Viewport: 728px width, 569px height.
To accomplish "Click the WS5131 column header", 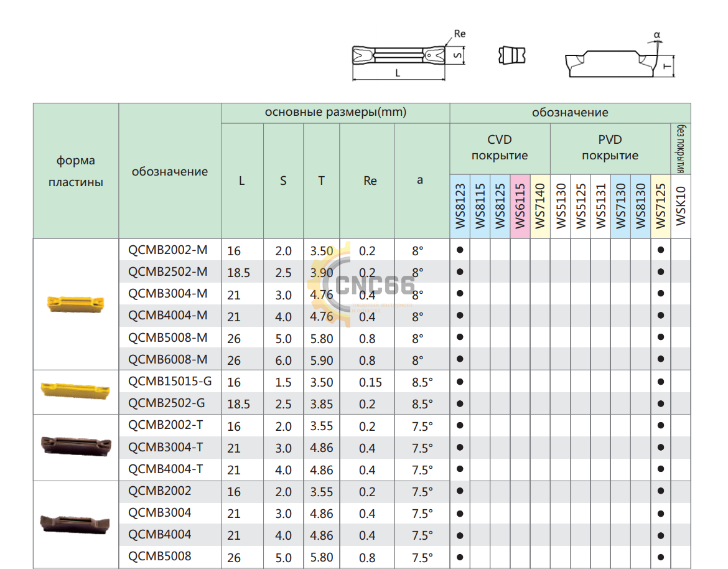I will point(600,206).
